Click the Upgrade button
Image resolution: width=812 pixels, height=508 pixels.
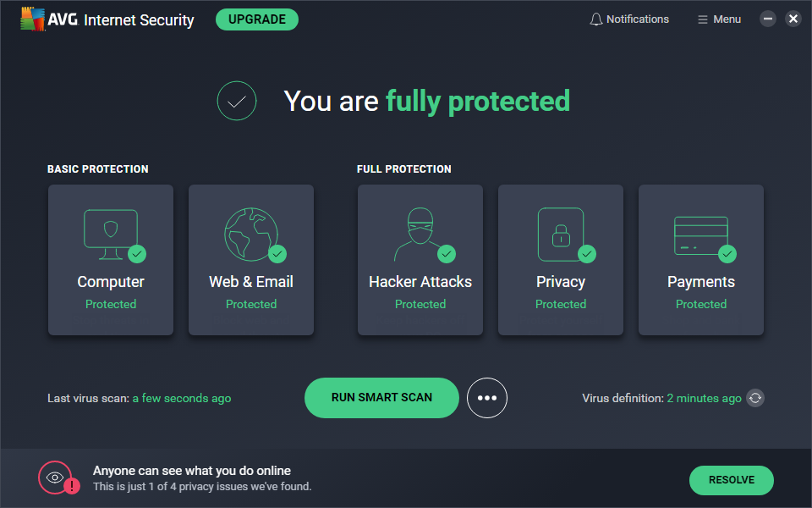pyautogui.click(x=257, y=19)
